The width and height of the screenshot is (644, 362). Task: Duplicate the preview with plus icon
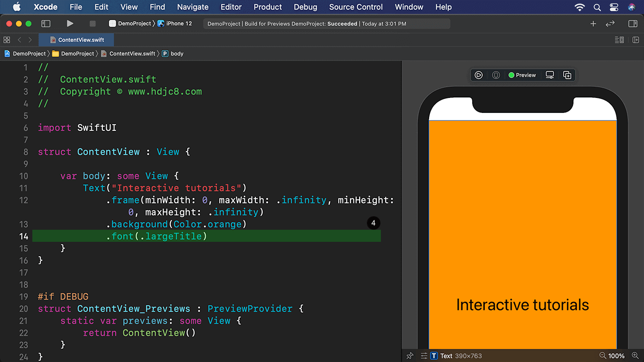[567, 75]
